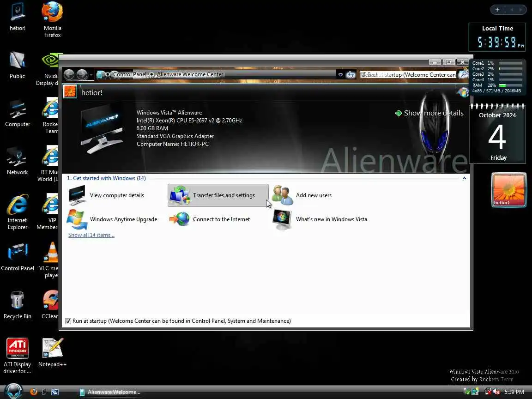Click the Alienware Welcome taskbar button
This screenshot has width=532, height=399.
click(109, 392)
